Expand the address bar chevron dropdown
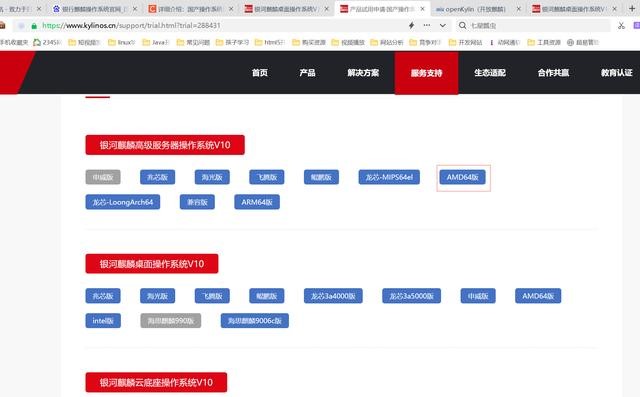The width and height of the screenshot is (640, 397). [443, 25]
